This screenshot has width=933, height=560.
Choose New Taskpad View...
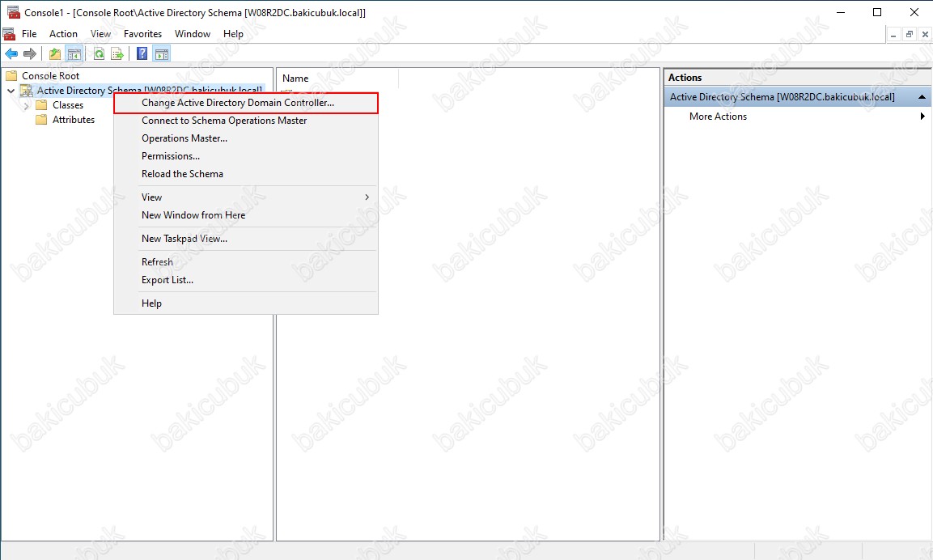click(x=246, y=239)
